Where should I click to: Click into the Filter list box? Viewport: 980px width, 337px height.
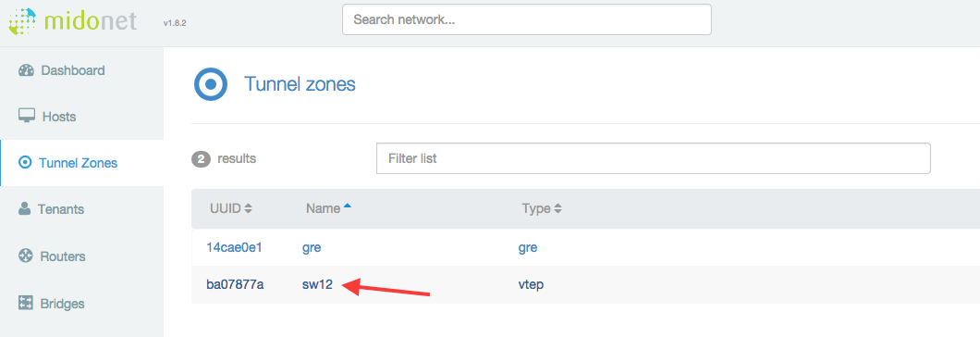653,158
